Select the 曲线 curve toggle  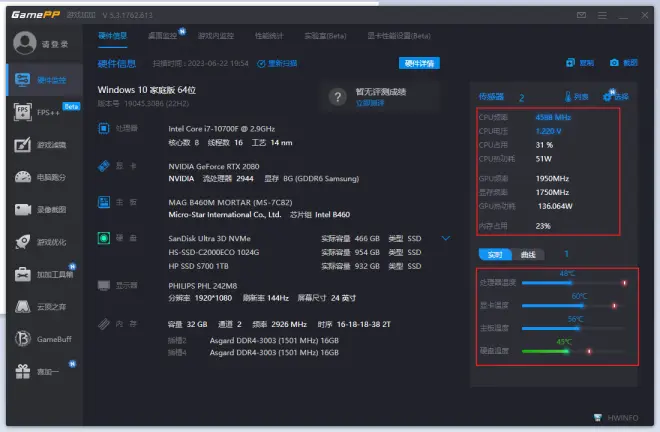pos(528,255)
